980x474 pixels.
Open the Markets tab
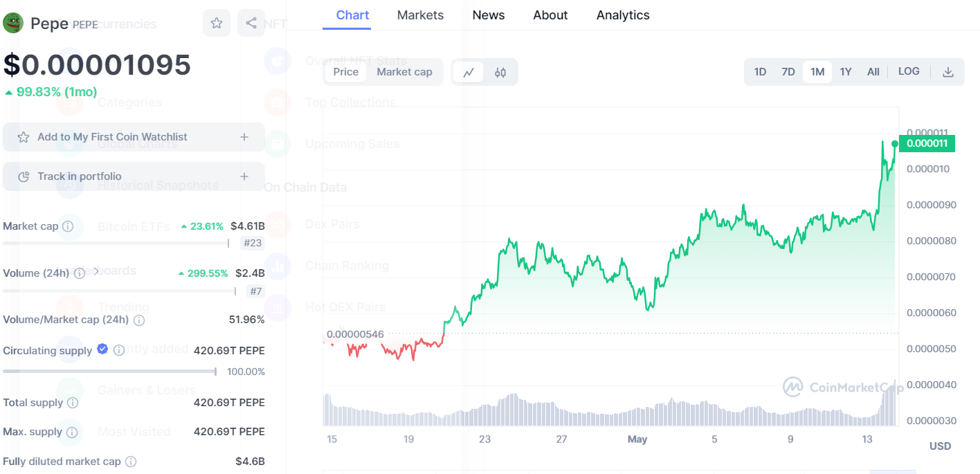point(420,15)
